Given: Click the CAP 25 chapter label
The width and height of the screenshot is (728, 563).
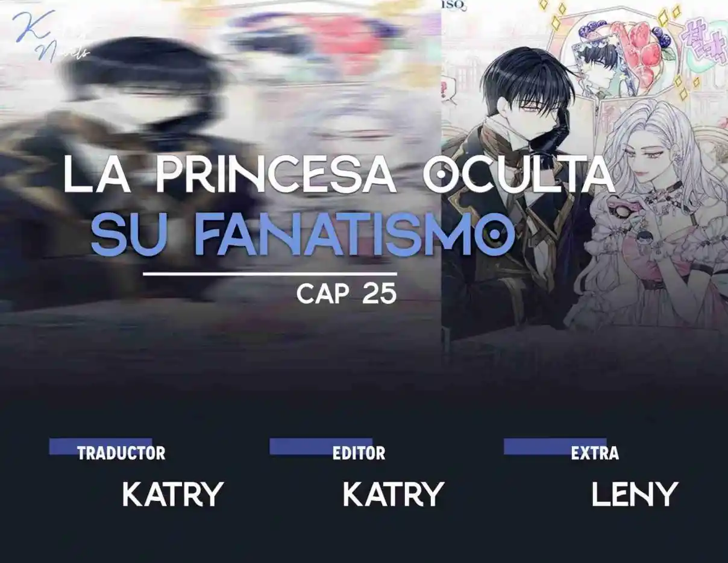Looking at the screenshot, I should pos(347,294).
